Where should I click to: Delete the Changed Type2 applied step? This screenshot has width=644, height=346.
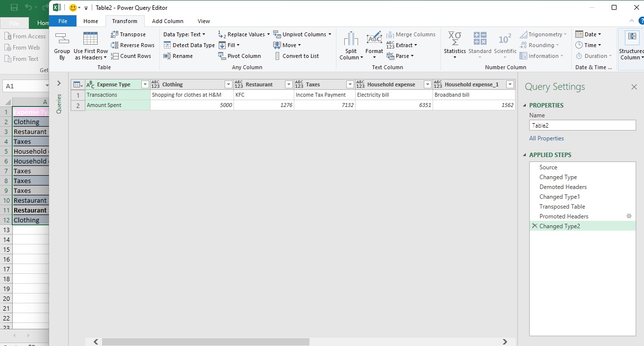535,226
